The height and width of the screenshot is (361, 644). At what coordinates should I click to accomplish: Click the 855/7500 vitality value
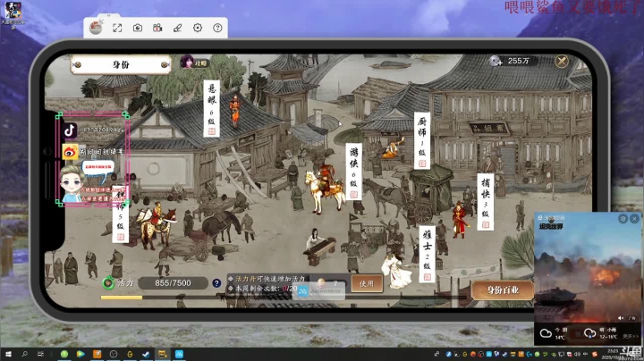pyautogui.click(x=173, y=283)
